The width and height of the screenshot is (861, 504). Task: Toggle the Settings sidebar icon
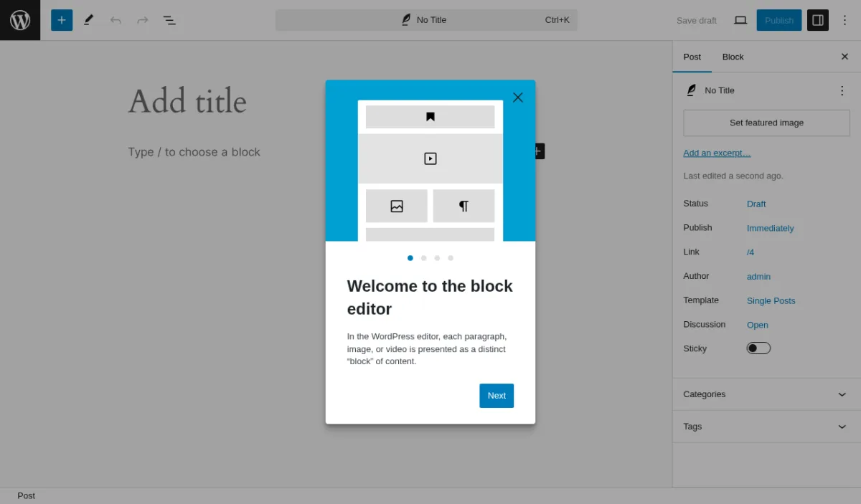coord(818,20)
